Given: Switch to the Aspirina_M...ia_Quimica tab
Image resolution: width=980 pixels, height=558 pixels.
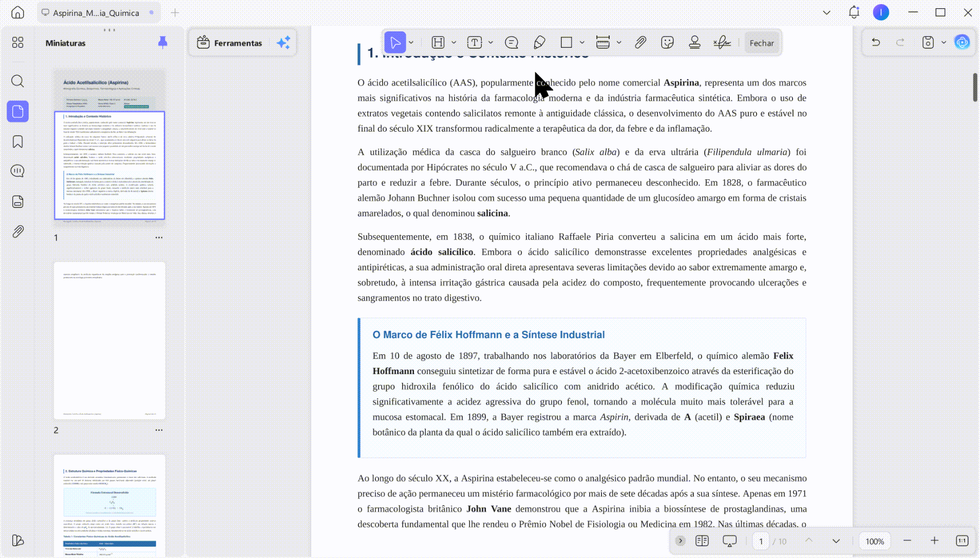Looking at the screenshot, I should pos(98,12).
